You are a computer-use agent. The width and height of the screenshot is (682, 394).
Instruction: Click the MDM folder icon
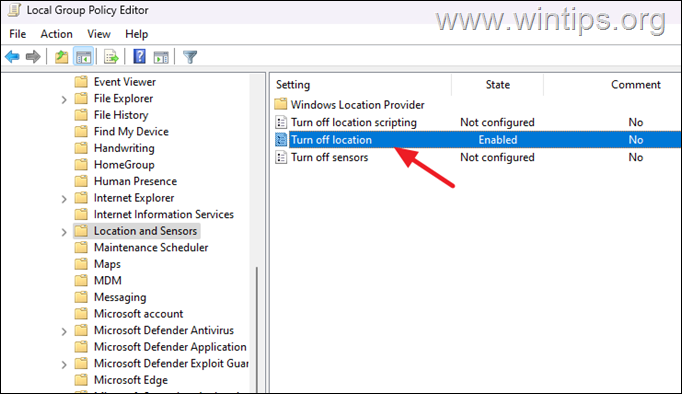pyautogui.click(x=81, y=280)
